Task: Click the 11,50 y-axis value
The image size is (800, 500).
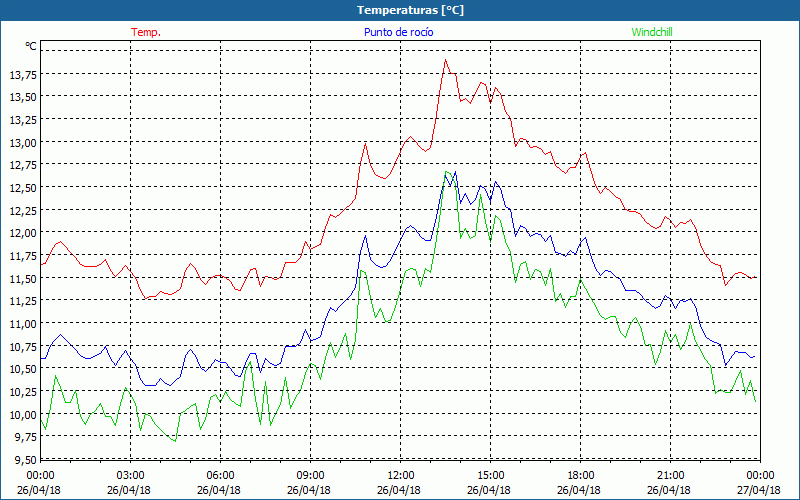Action: click(x=23, y=279)
